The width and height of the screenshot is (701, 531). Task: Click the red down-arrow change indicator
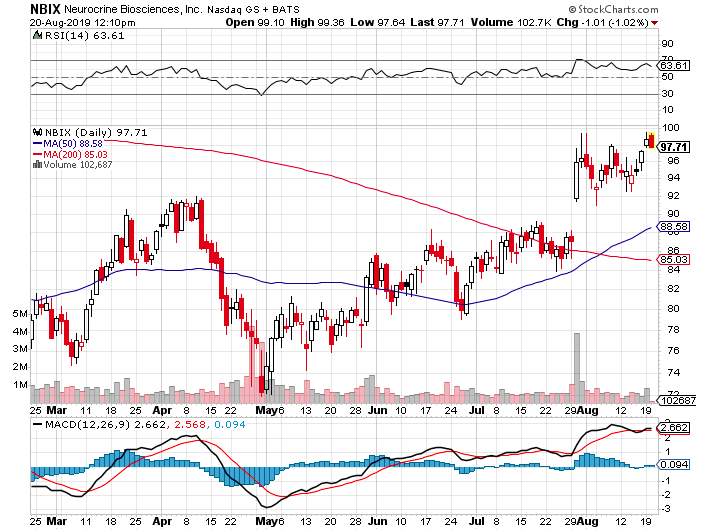tap(655, 23)
